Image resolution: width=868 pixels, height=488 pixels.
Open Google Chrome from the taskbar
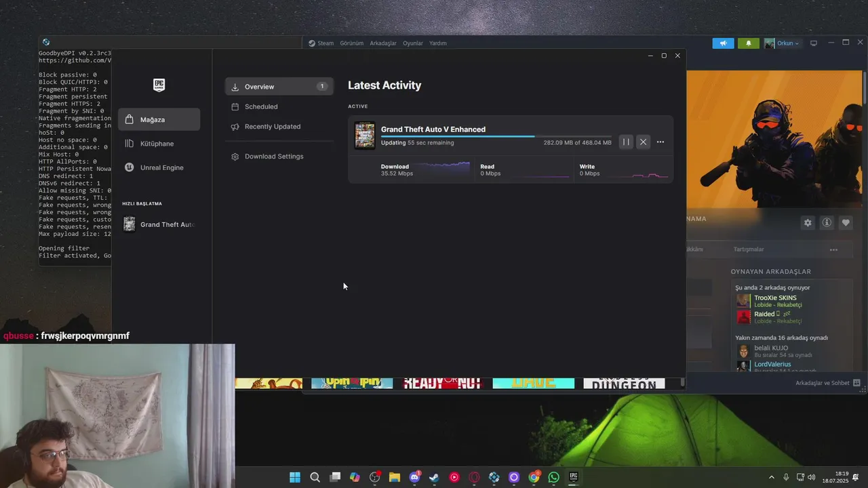(534, 477)
